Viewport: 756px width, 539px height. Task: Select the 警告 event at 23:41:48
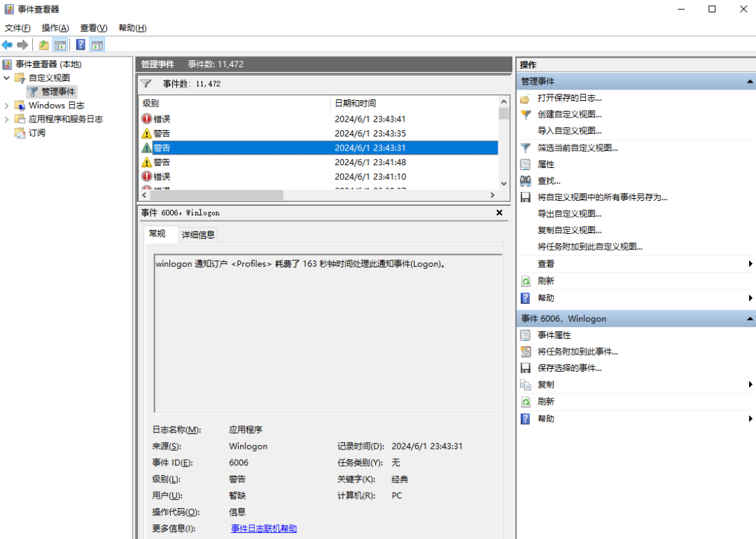319,162
